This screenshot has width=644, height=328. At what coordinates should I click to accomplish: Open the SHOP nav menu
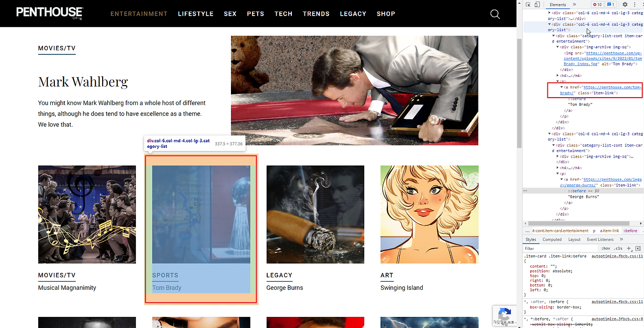(x=386, y=14)
